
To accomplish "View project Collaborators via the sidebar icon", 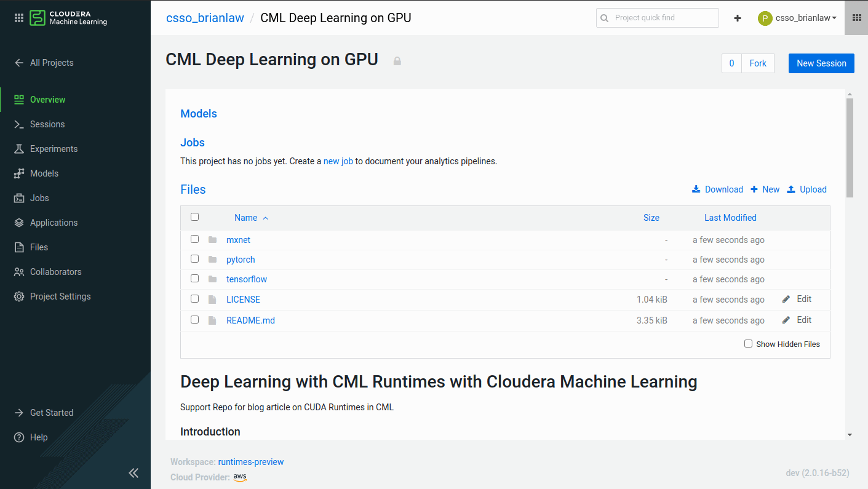I will (56, 271).
